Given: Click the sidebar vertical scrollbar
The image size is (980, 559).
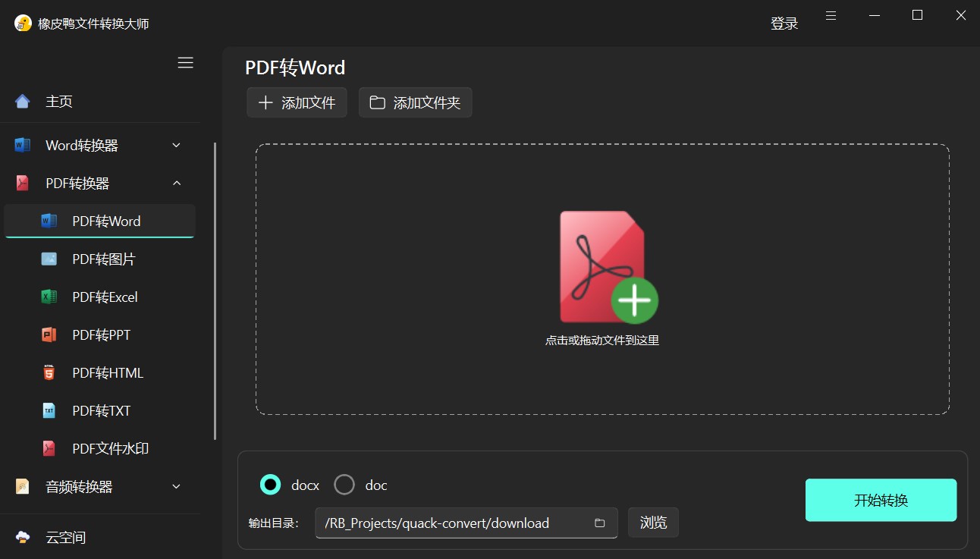Looking at the screenshot, I should (215, 291).
